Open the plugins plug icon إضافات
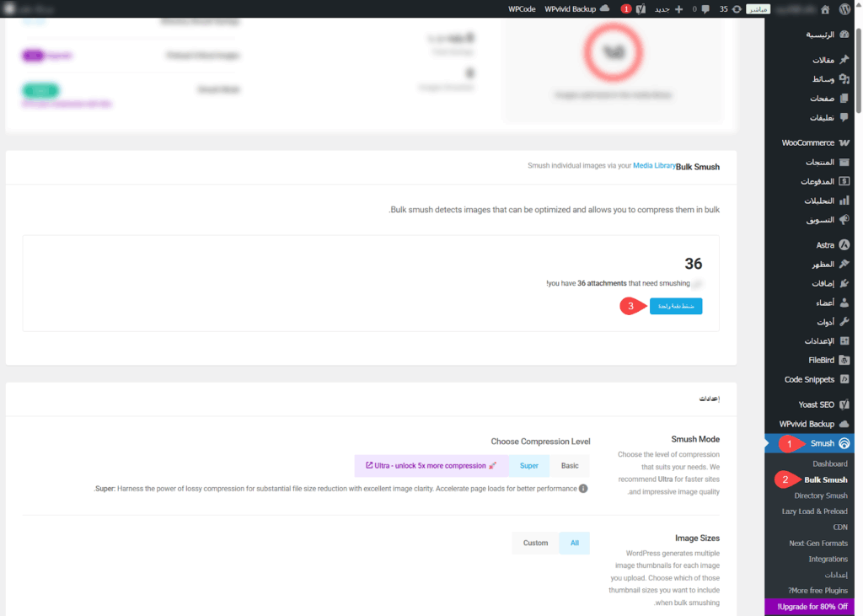 [x=844, y=283]
